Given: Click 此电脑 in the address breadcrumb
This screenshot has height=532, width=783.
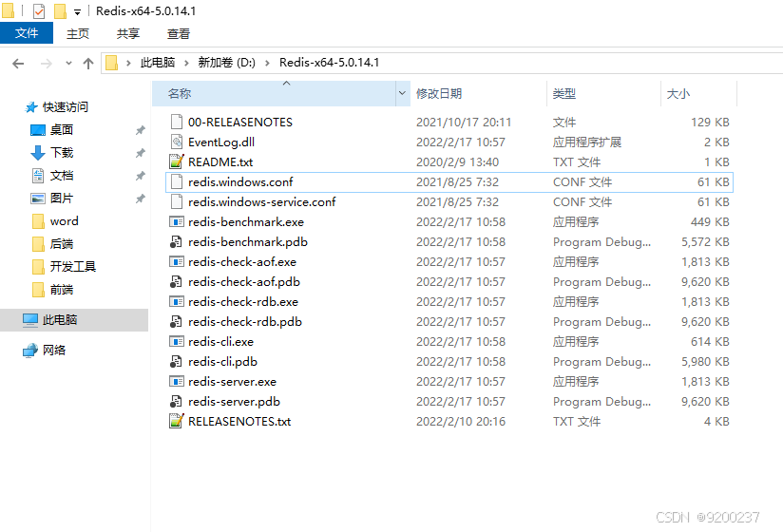Looking at the screenshot, I should (x=158, y=63).
